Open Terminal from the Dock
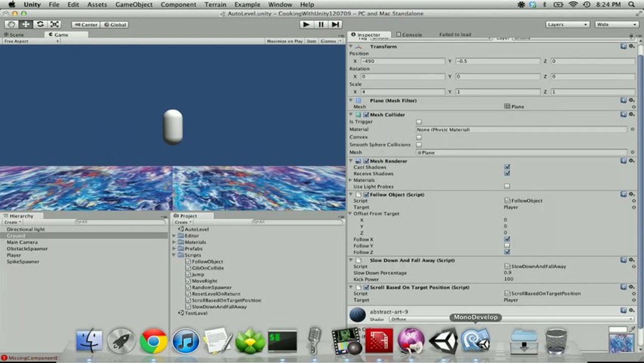Screen dimensions: 644x363 click(282, 341)
